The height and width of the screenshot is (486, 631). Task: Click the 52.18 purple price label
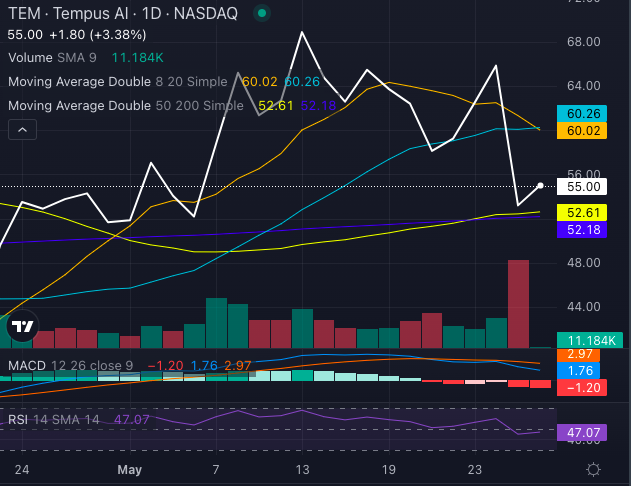pos(582,230)
